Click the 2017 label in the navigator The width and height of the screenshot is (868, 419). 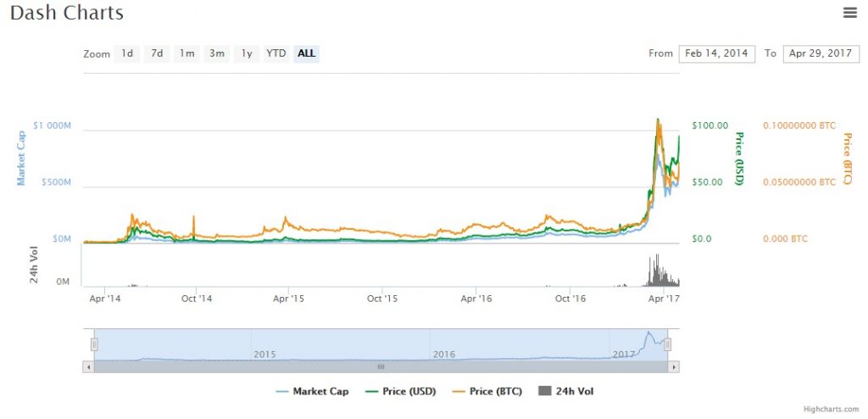pyautogui.click(x=623, y=355)
